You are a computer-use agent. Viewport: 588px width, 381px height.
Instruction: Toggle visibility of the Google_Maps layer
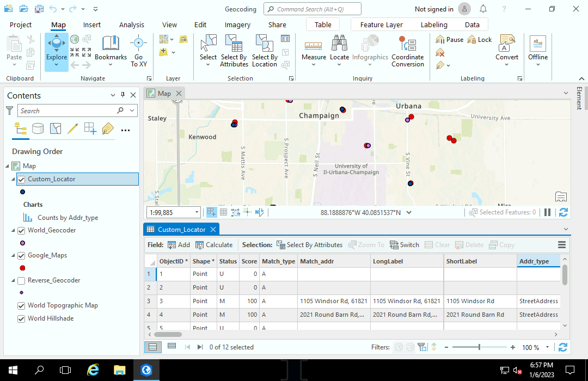(x=21, y=255)
